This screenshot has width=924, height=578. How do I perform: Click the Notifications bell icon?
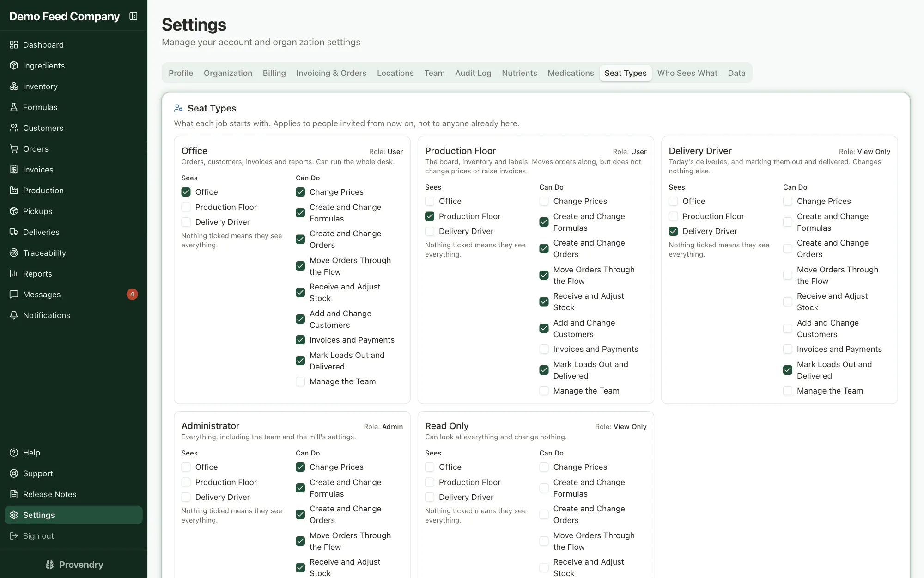point(14,315)
